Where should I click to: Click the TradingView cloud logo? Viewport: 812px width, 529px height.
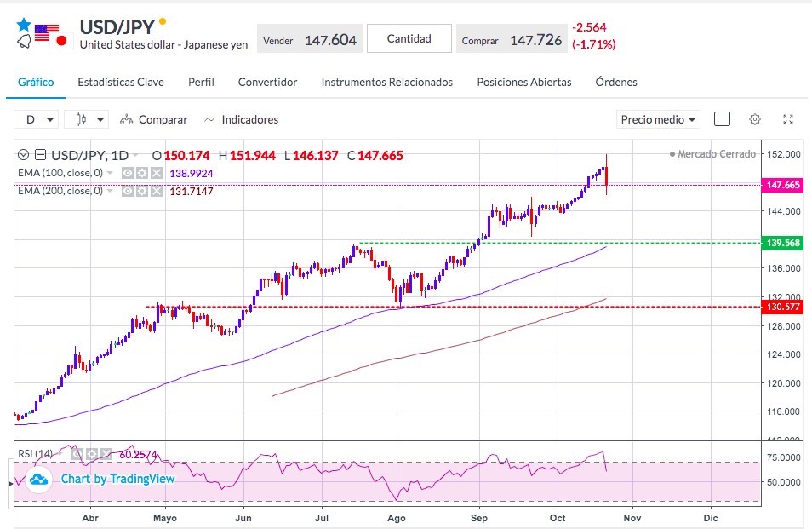[x=38, y=480]
